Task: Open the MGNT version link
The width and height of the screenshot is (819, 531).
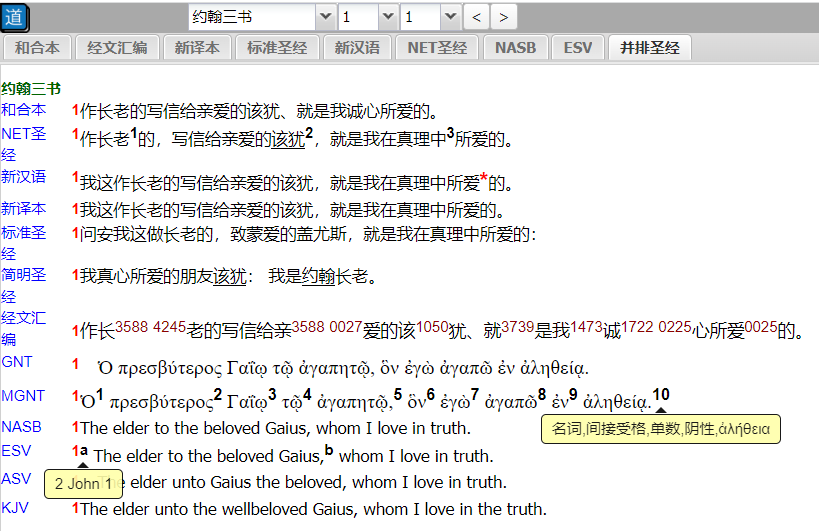Action: pos(23,395)
